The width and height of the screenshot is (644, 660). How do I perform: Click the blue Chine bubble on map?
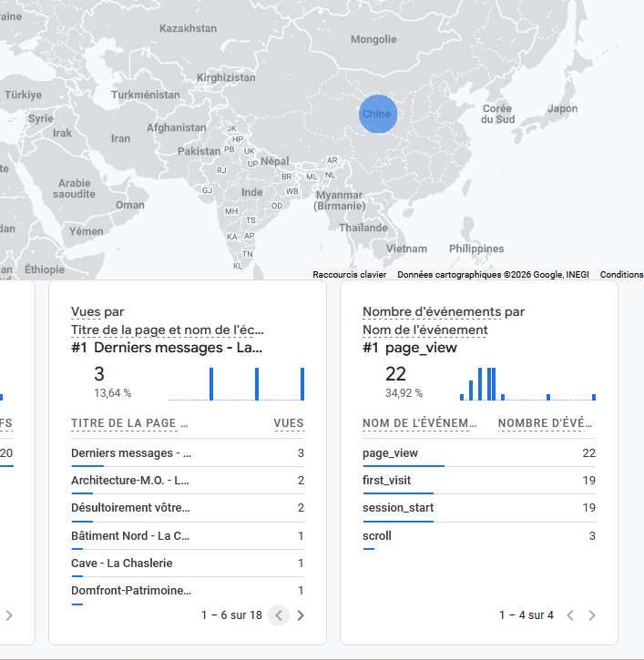377,114
